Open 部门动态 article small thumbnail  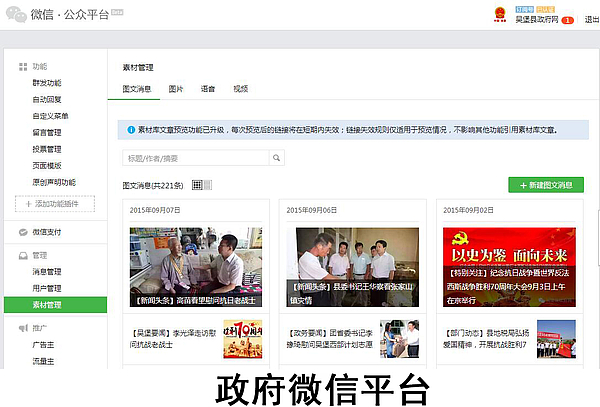click(556, 339)
